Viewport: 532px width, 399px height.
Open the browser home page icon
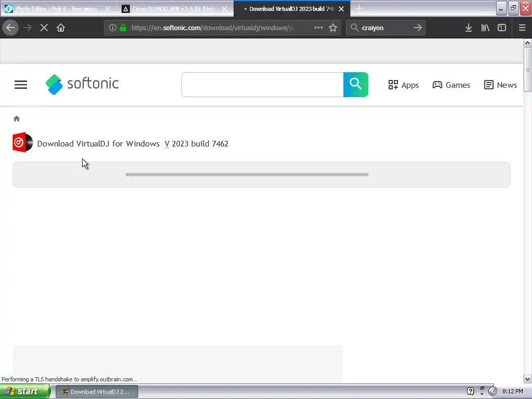[x=61, y=28]
